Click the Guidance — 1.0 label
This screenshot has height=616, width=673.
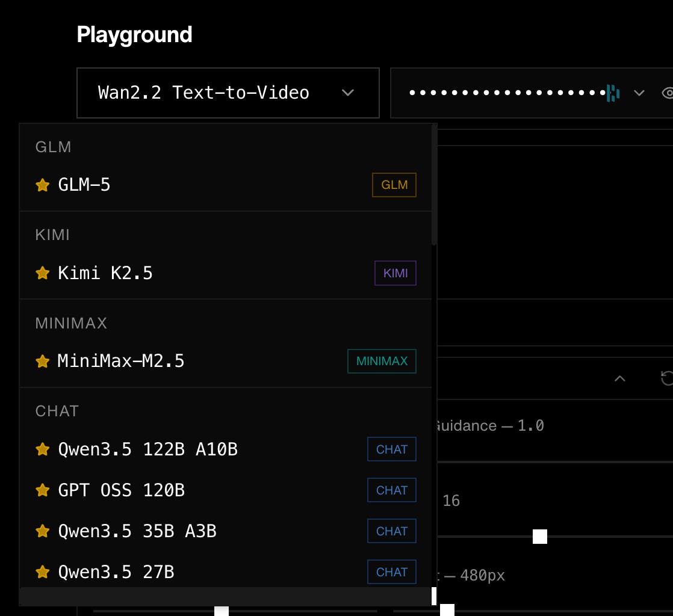490,425
